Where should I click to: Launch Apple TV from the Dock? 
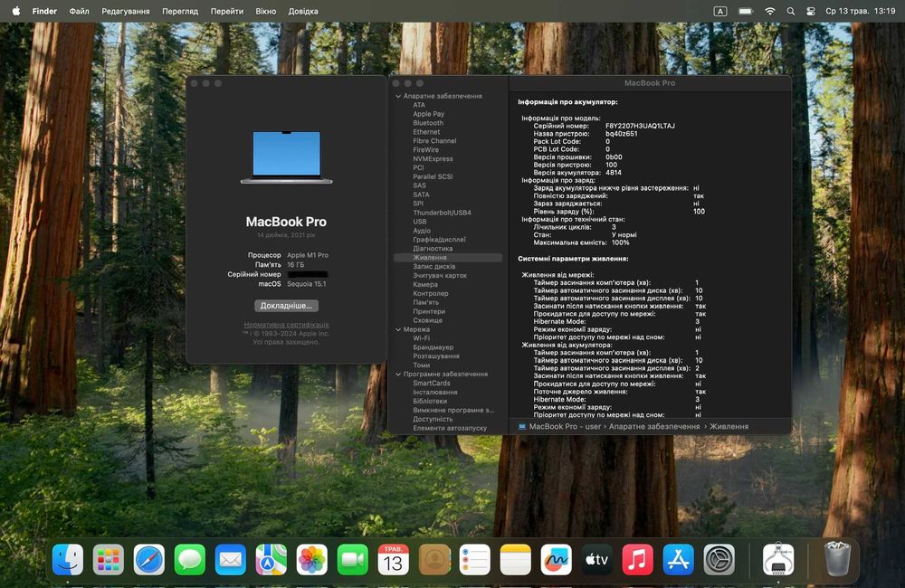tap(596, 559)
